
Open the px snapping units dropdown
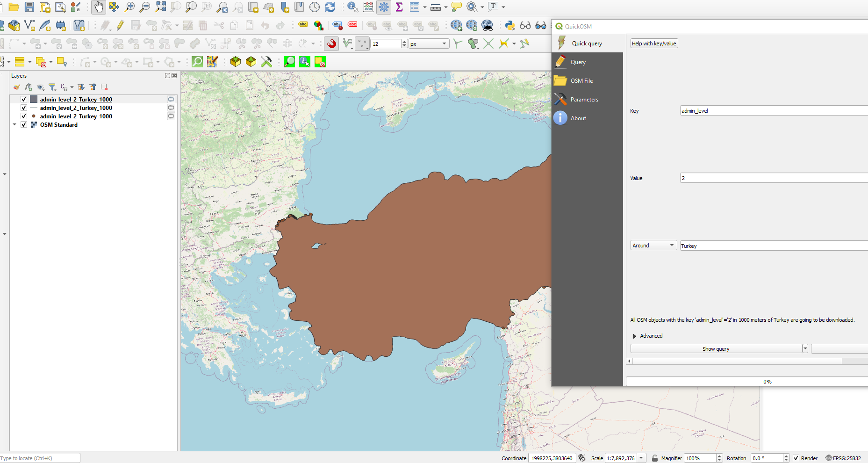429,43
